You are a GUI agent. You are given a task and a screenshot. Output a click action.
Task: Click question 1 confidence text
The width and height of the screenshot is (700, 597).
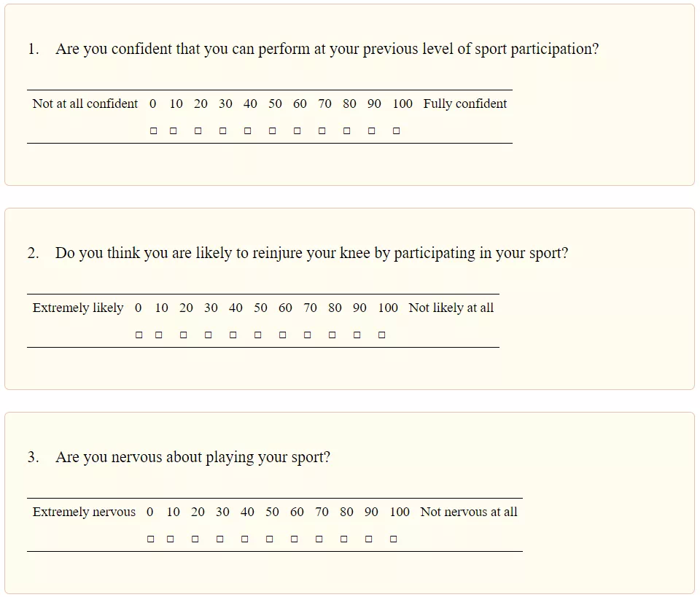pos(327,50)
